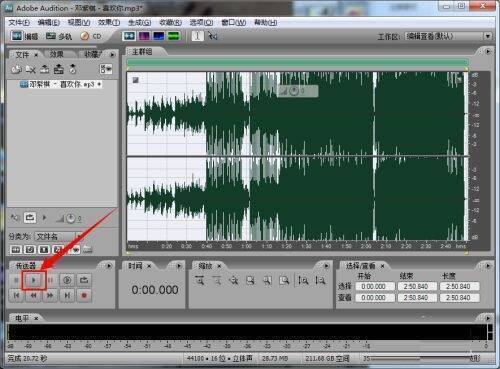Select the Time Selection tool
This screenshot has height=369, width=500.
click(x=198, y=36)
